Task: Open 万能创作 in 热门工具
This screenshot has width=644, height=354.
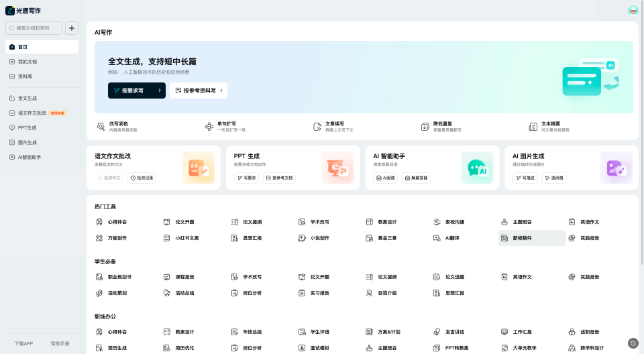Action: point(111,238)
